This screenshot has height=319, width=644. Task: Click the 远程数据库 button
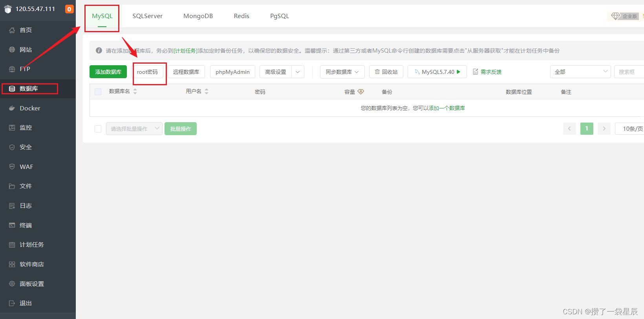click(186, 72)
